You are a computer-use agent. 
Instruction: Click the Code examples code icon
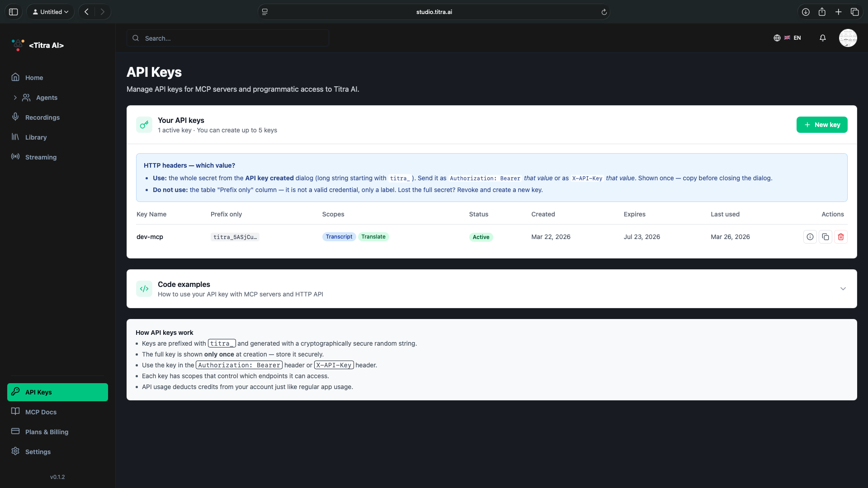pyautogui.click(x=144, y=289)
